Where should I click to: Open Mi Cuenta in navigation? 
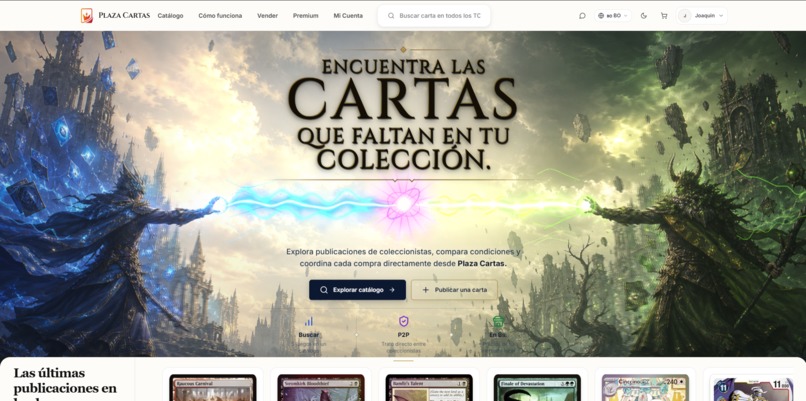pos(348,16)
